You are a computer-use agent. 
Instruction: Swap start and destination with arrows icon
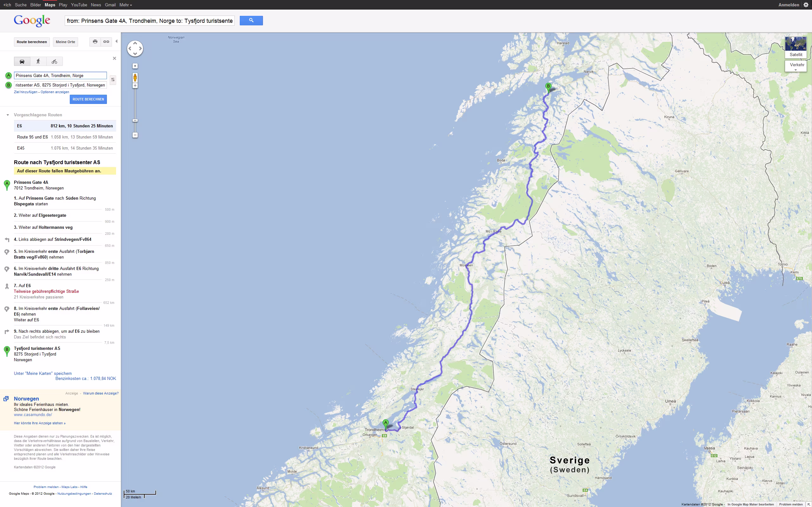113,80
